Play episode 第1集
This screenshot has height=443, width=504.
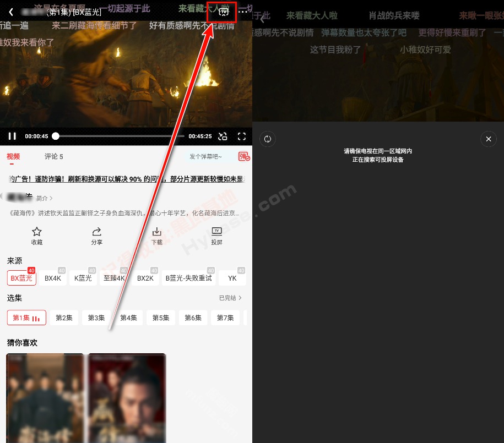tap(26, 318)
